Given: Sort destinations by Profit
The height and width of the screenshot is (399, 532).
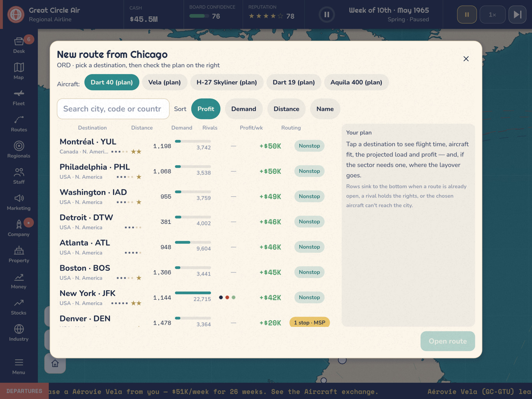Looking at the screenshot, I should click(x=206, y=109).
